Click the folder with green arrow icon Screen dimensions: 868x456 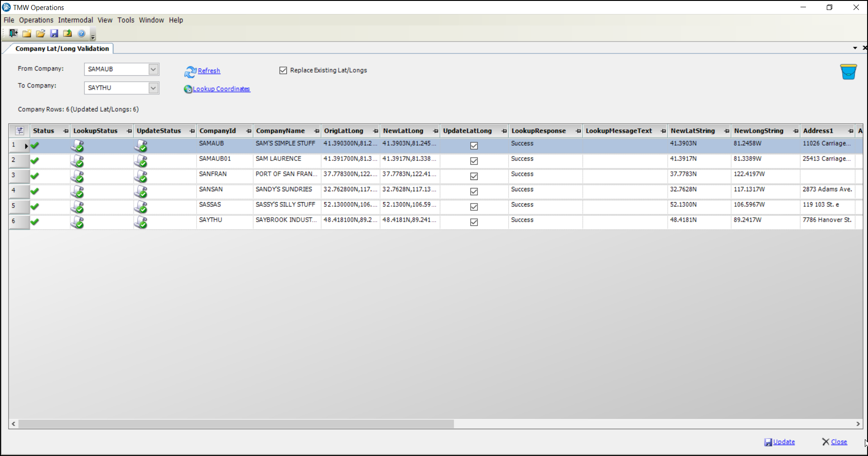(x=68, y=33)
